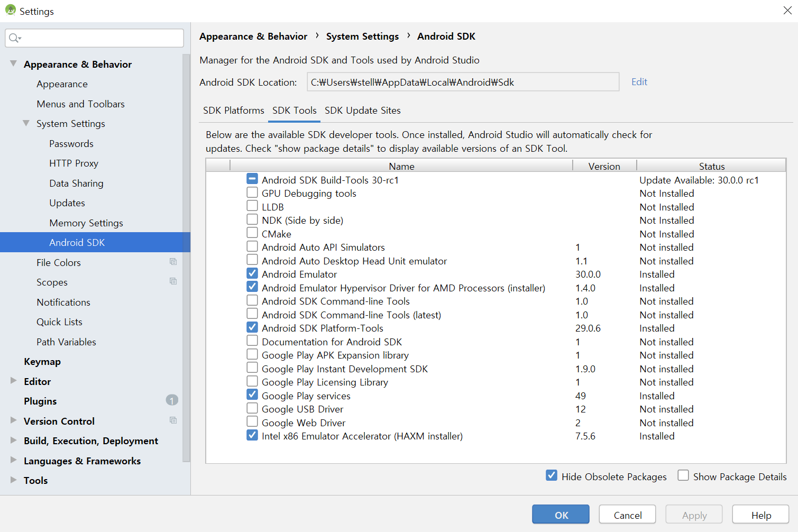Click the System Settings breadcrumb
Viewport: 798px width, 532px height.
point(362,36)
